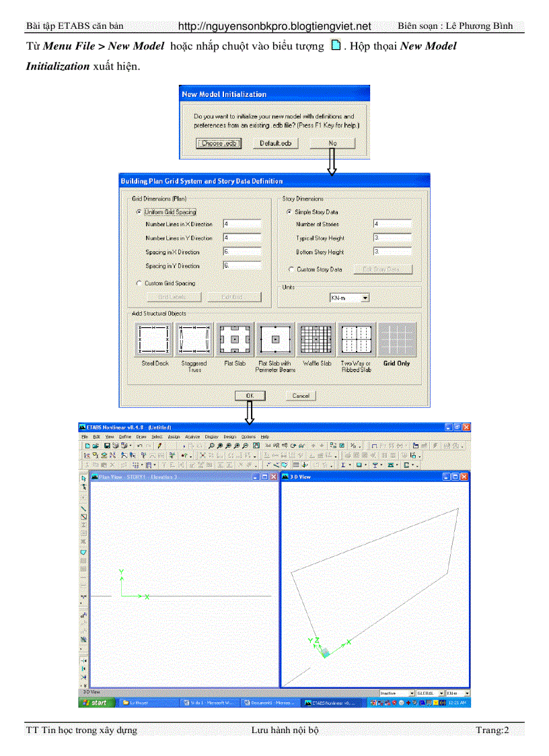Click the Number of Stories field
The height and width of the screenshot is (756, 549).
[392, 224]
